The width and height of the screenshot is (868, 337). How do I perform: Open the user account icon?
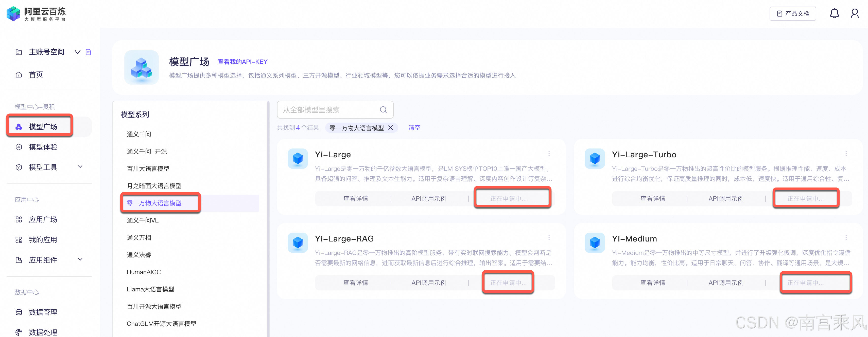(855, 13)
